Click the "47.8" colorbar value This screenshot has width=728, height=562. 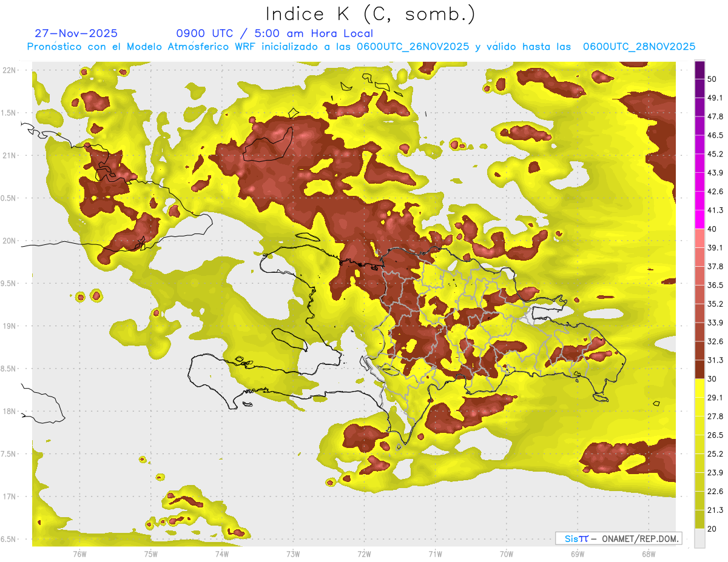coord(715,116)
